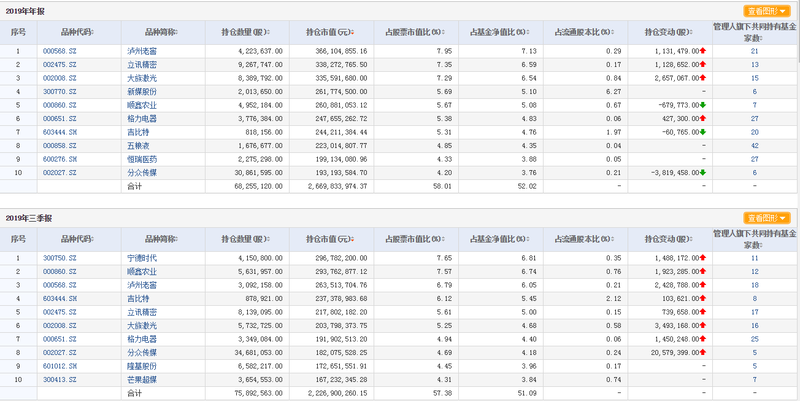Image resolution: width=800 pixels, height=401 pixels.
Task: Open stock code 002027.SZ in 2019年年报 table
Action: point(60,173)
